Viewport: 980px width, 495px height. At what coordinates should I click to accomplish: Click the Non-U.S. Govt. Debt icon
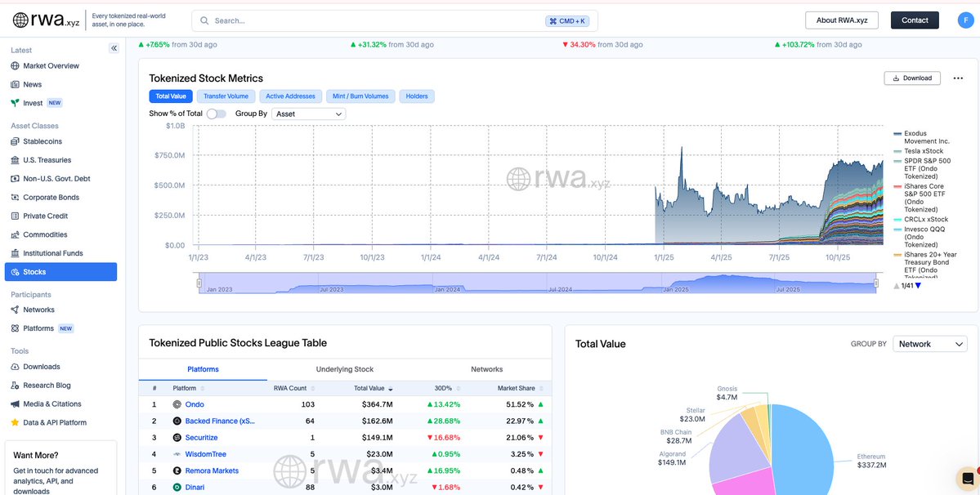tap(15, 179)
